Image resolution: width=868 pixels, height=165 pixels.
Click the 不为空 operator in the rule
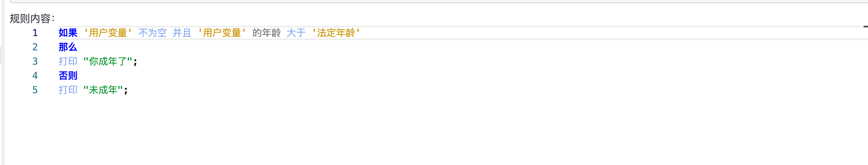152,33
